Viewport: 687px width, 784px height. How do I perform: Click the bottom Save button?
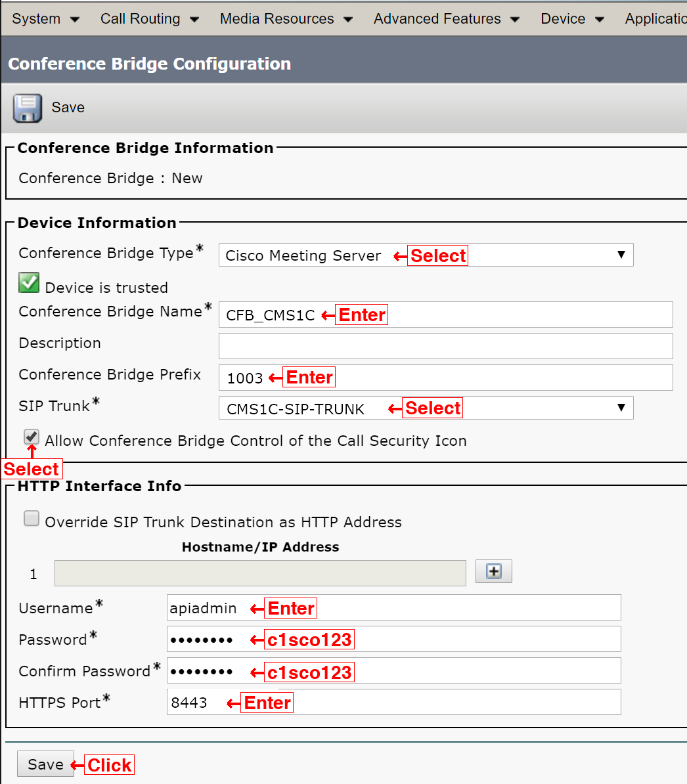tap(45, 764)
